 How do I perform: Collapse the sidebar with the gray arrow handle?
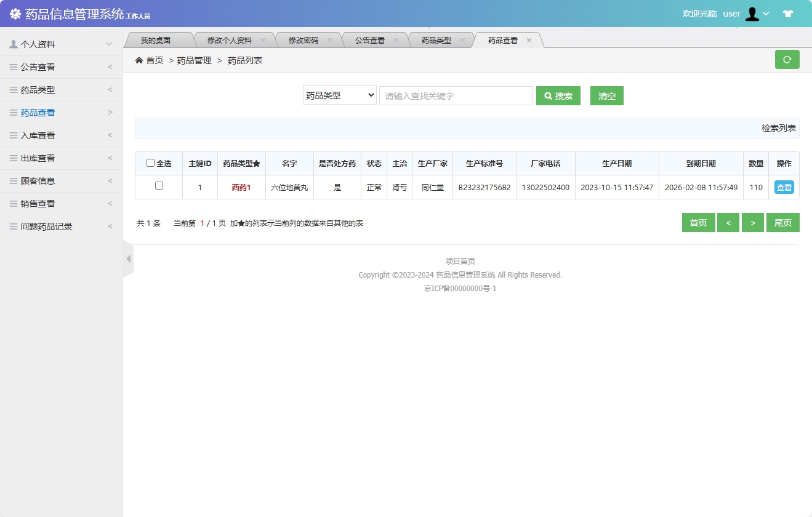pyautogui.click(x=128, y=259)
